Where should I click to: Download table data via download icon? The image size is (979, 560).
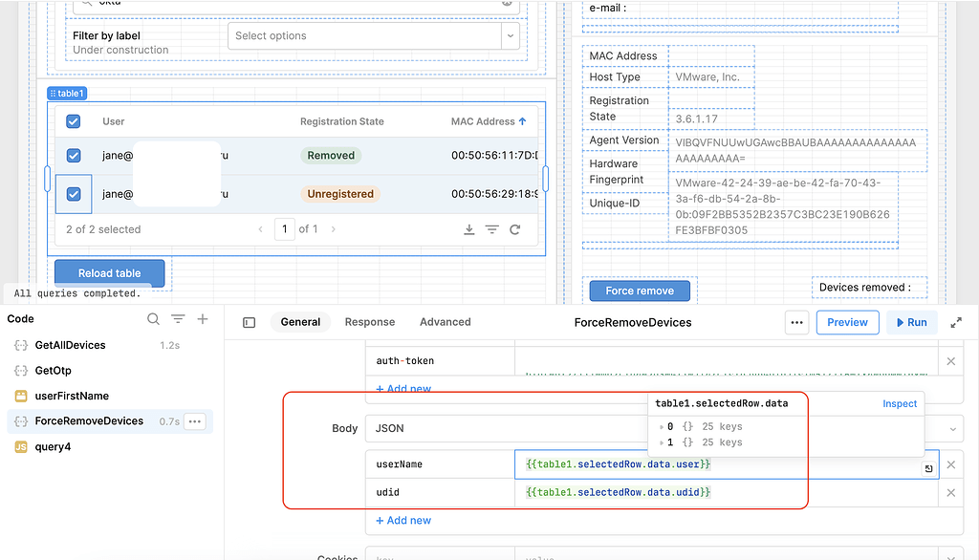(469, 229)
